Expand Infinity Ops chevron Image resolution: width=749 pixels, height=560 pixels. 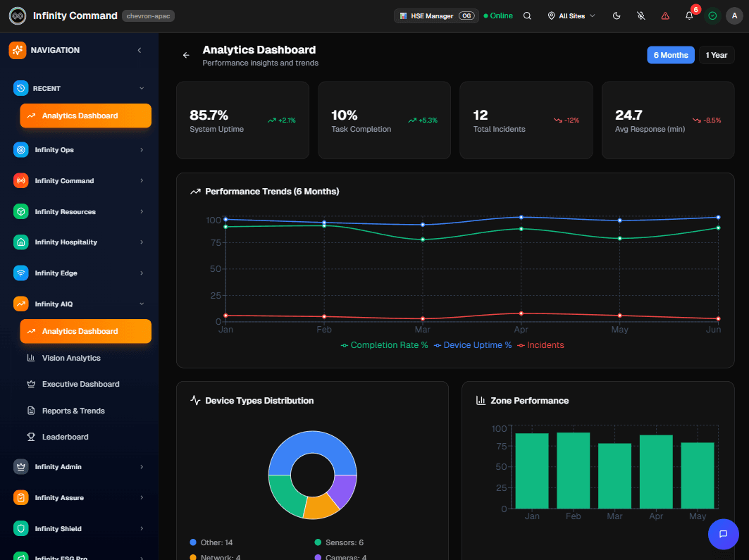tap(142, 150)
